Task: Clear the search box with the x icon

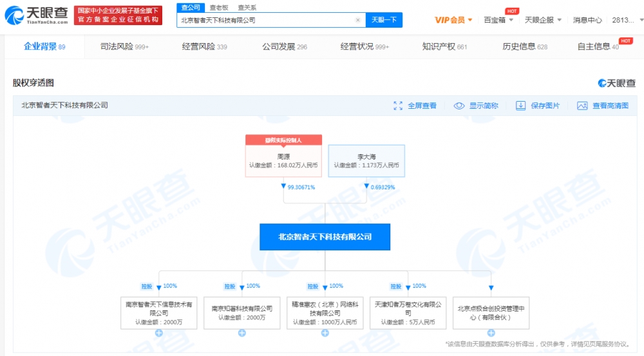Action: tap(357, 20)
